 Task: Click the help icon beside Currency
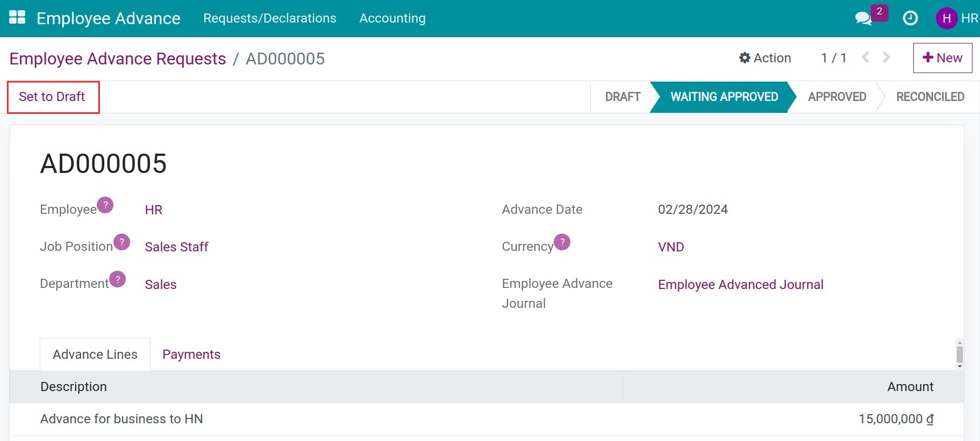(562, 242)
